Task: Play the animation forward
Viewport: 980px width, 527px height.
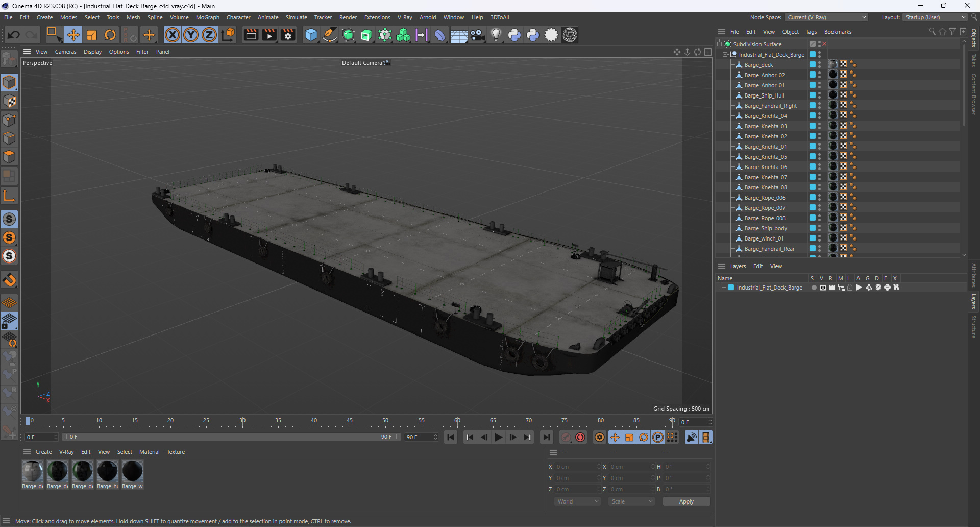Action: point(499,437)
